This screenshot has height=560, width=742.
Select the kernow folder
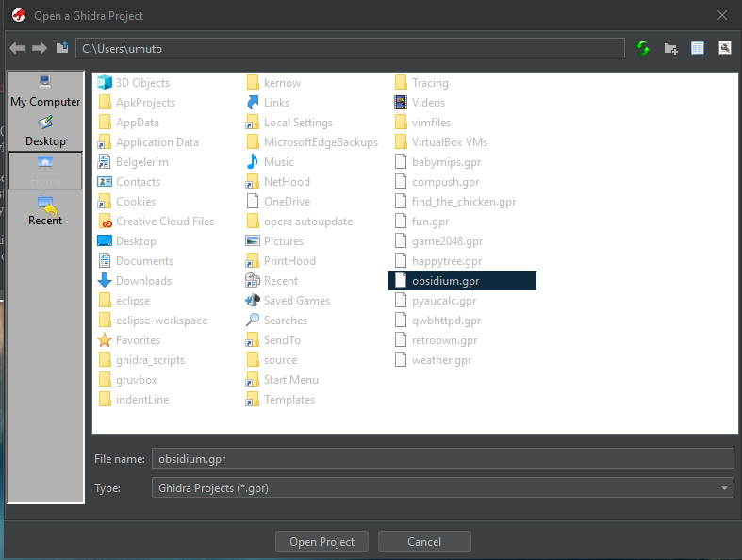click(x=274, y=83)
